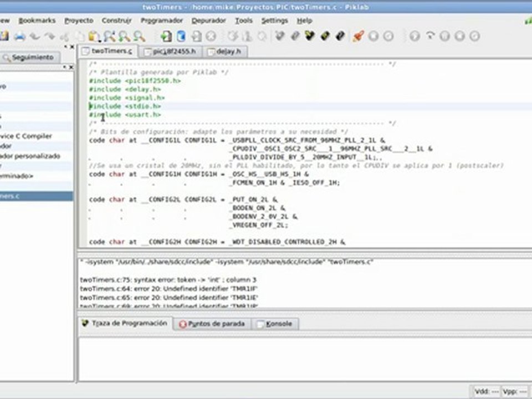Click the program device chip icon with green arrow

(310, 35)
